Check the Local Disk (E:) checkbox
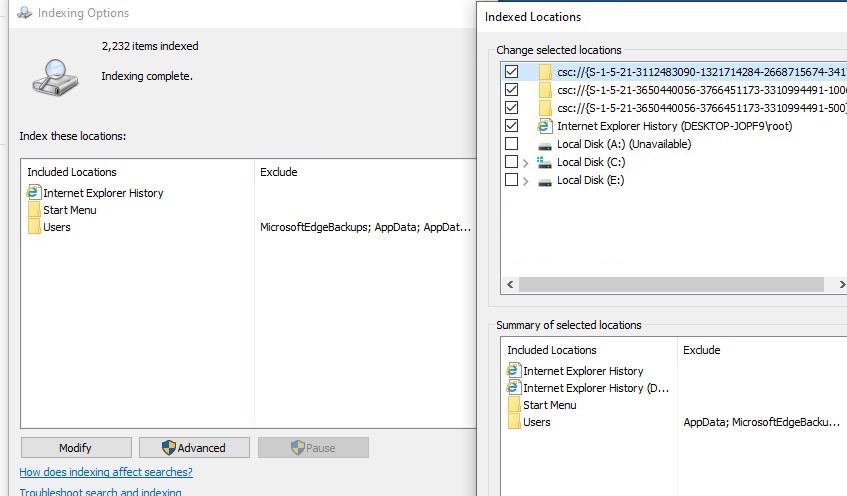The image size is (847, 496). (512, 180)
